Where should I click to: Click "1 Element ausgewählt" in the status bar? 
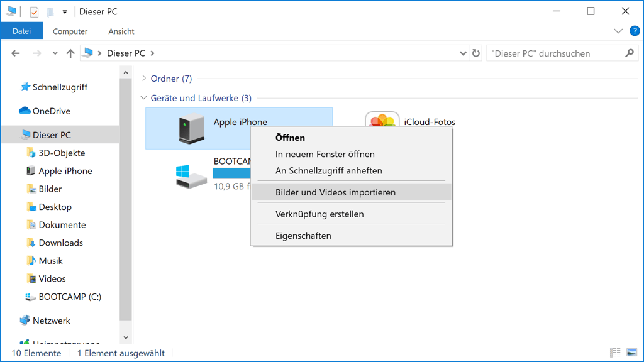click(x=121, y=353)
